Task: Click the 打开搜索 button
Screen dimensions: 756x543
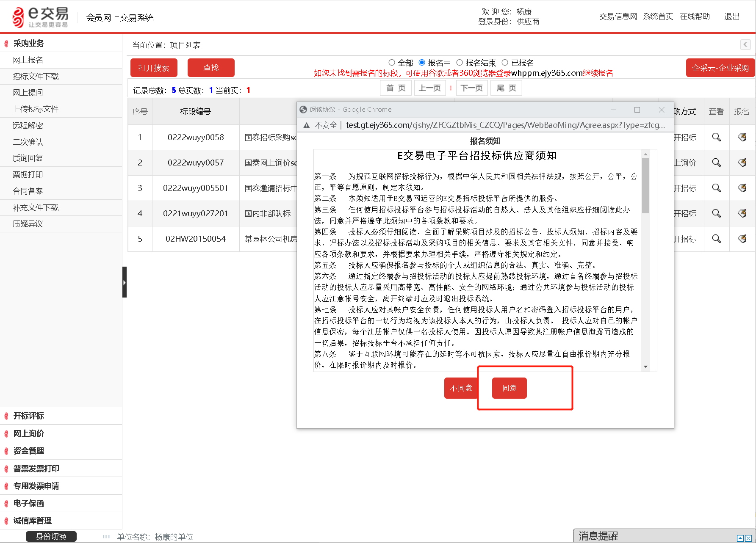Action: (x=154, y=68)
